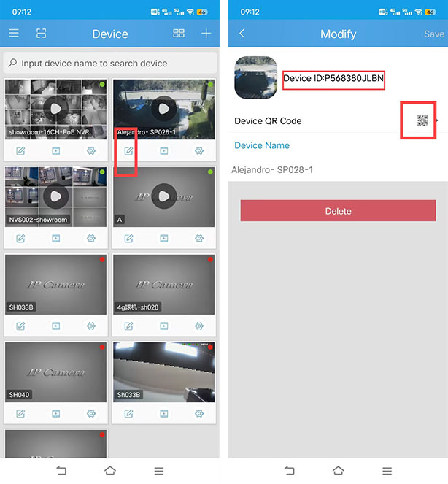Image resolution: width=448 pixels, height=484 pixels.
Task: Play NVS002-showroom preview
Action: click(x=56, y=196)
